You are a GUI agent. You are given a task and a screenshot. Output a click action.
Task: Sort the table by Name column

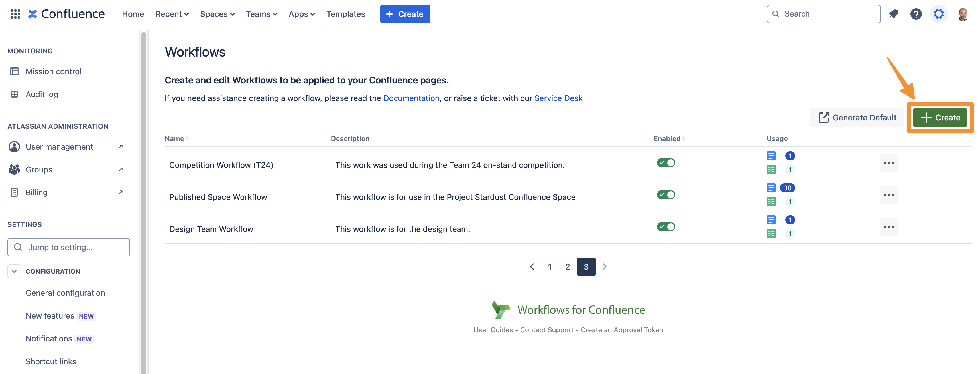pos(176,139)
